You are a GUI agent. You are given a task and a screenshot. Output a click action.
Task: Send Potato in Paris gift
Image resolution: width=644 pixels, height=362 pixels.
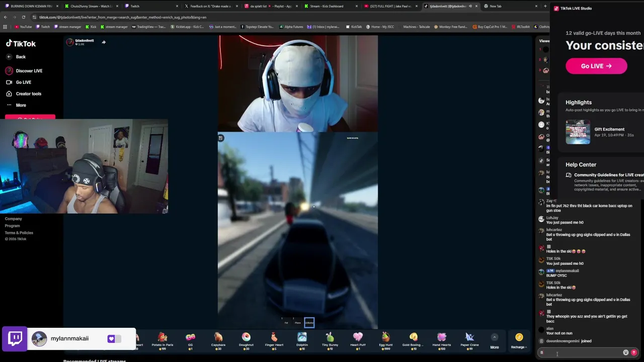pos(162,340)
